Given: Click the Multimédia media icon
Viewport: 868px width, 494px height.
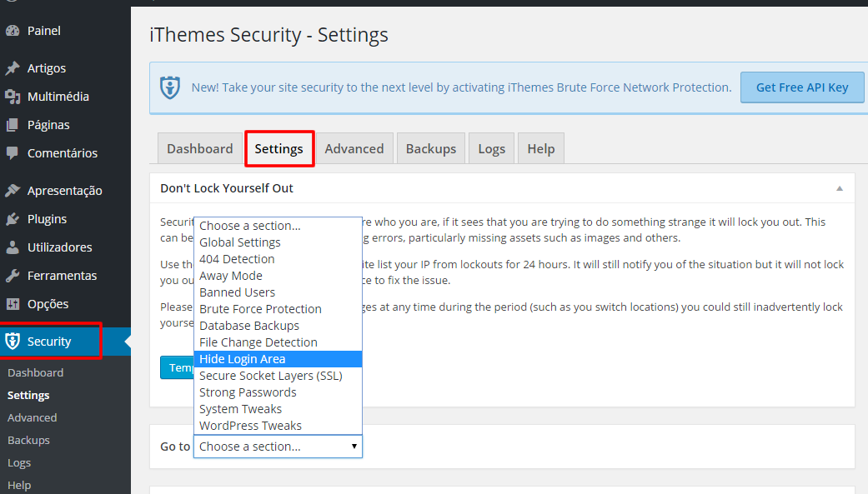Looking at the screenshot, I should (x=13, y=97).
